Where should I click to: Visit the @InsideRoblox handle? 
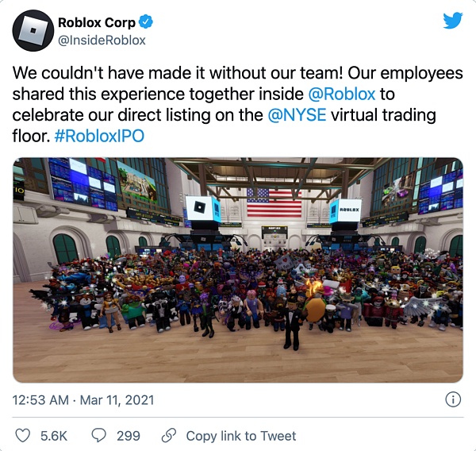point(102,40)
